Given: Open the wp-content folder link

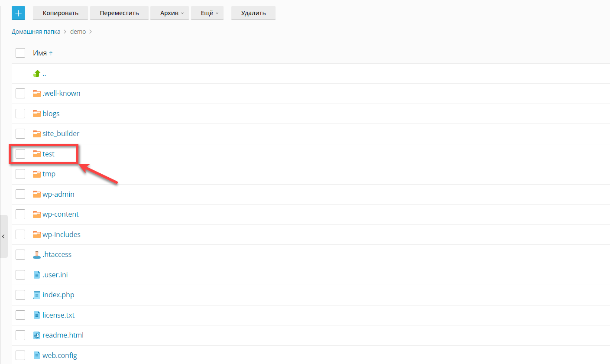Looking at the screenshot, I should coord(60,214).
